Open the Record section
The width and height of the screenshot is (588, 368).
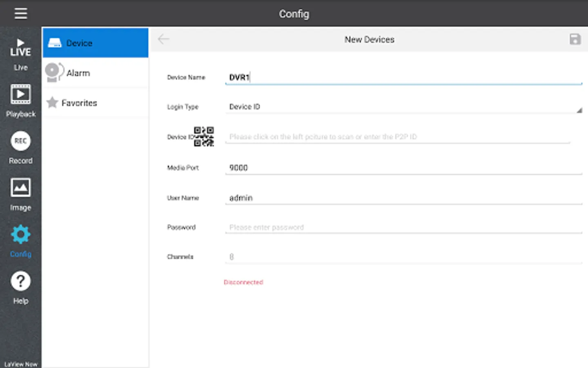point(20,148)
